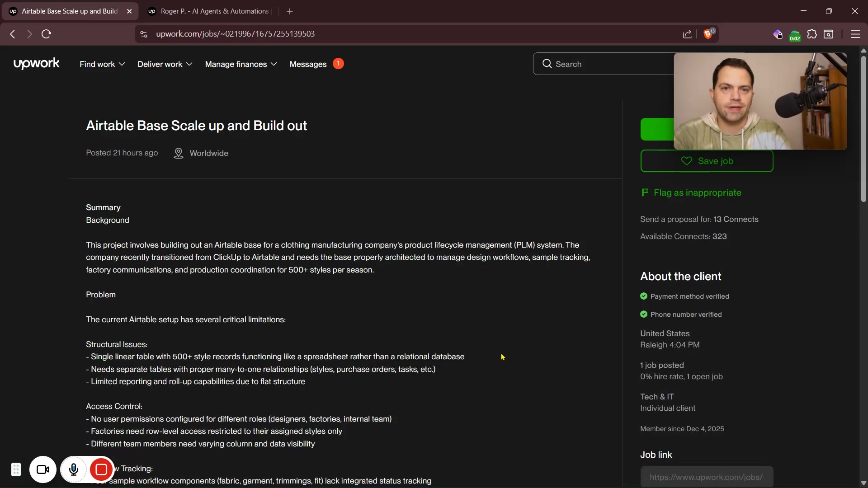Open the browser extensions puzzle icon

812,34
